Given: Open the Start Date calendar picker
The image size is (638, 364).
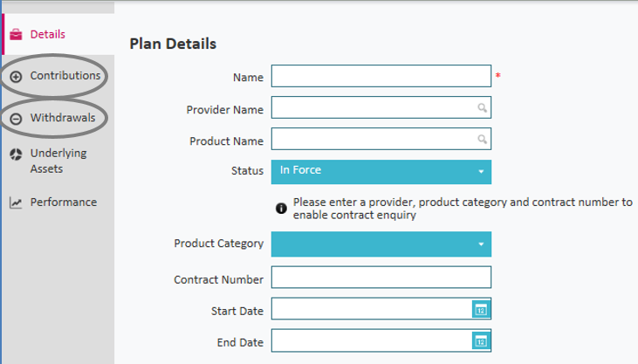Looking at the screenshot, I should coord(480,309).
